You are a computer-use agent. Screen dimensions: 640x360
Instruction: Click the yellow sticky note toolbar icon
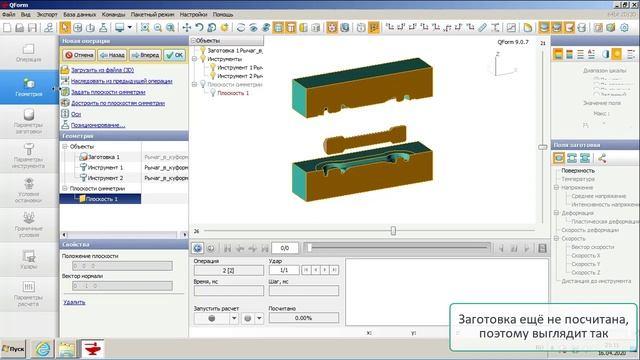pyautogui.click(x=527, y=28)
